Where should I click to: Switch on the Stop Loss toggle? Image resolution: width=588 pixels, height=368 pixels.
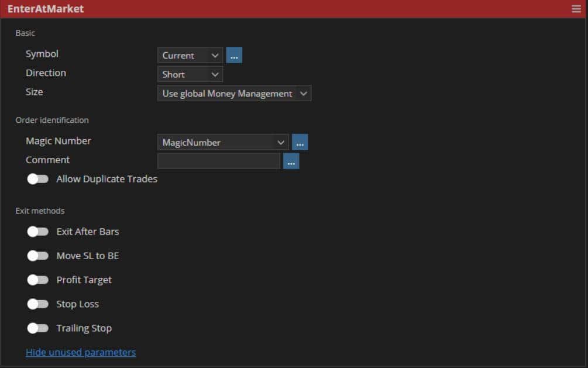point(38,304)
